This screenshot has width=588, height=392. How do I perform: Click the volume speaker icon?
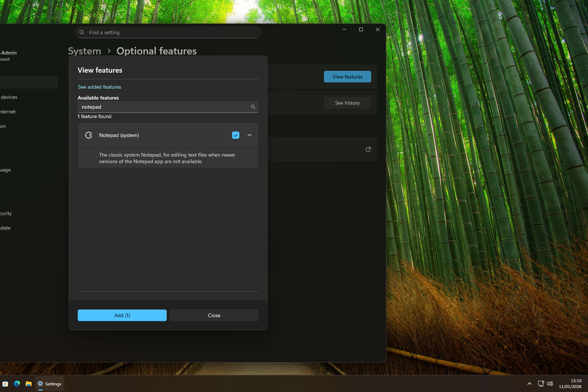[550, 384]
